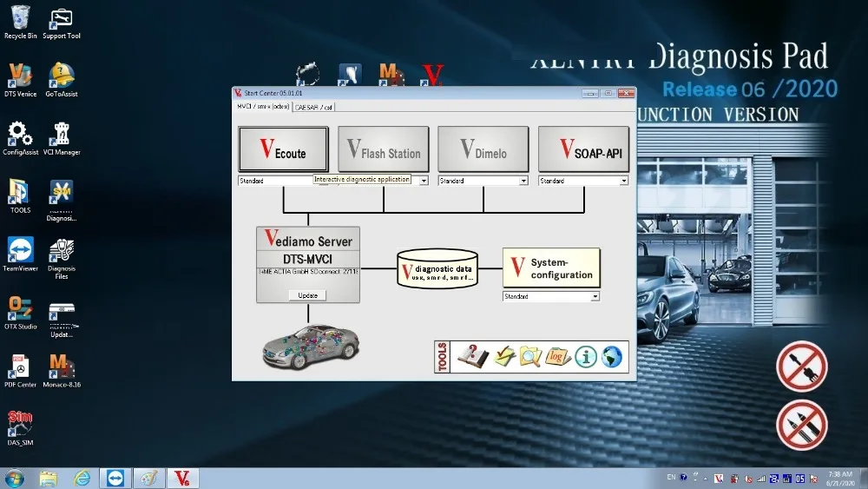Open the diagnostic data cylinder
Viewport: 868px width, 489px height.
437,268
